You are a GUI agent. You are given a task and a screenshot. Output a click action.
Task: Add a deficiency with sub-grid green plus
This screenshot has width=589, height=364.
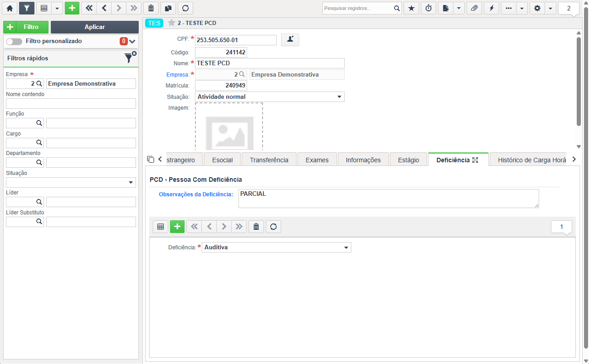177,227
